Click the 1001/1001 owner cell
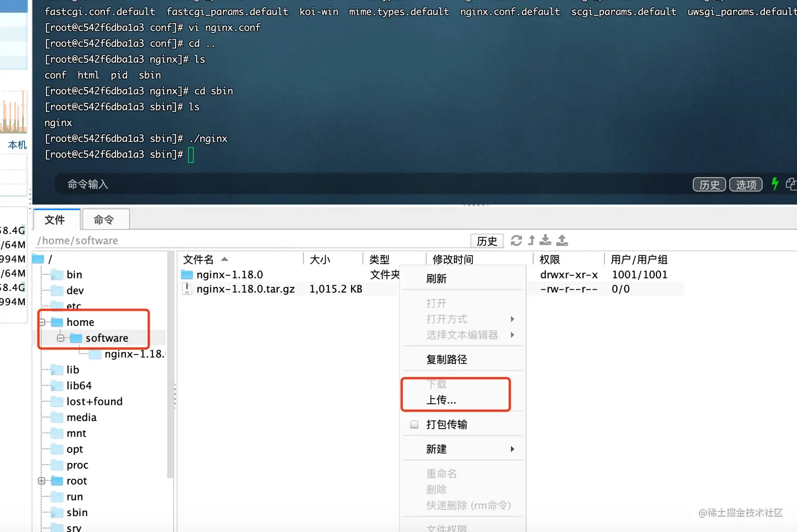This screenshot has height=532, width=797. pos(639,275)
